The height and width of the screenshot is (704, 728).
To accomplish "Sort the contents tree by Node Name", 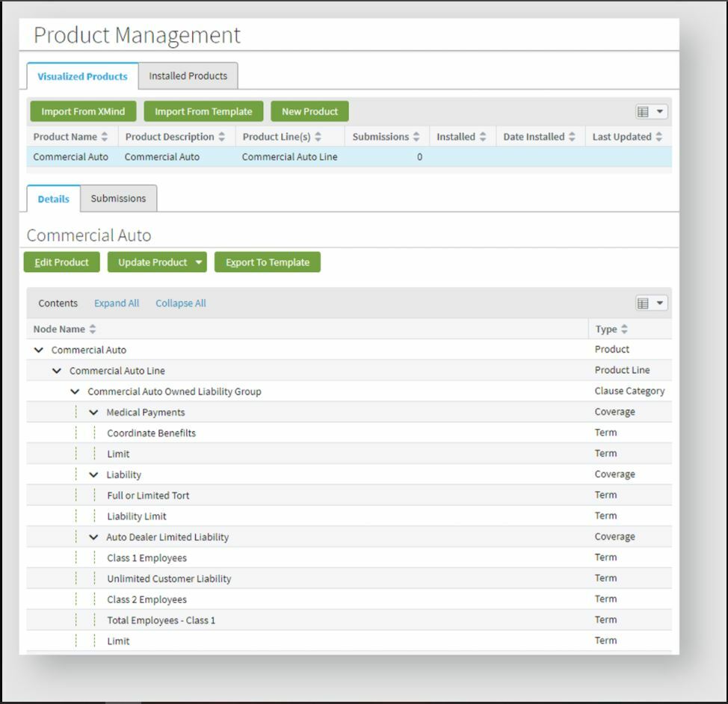I will point(93,329).
